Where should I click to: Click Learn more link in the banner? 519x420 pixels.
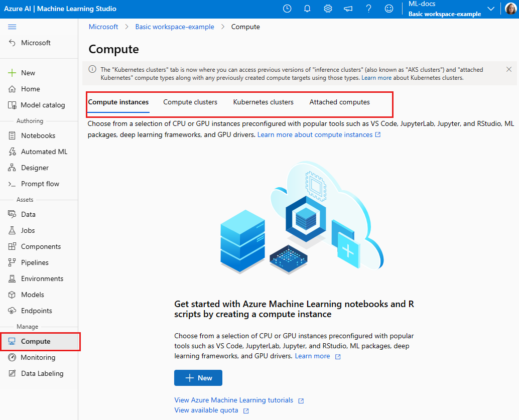click(x=376, y=78)
